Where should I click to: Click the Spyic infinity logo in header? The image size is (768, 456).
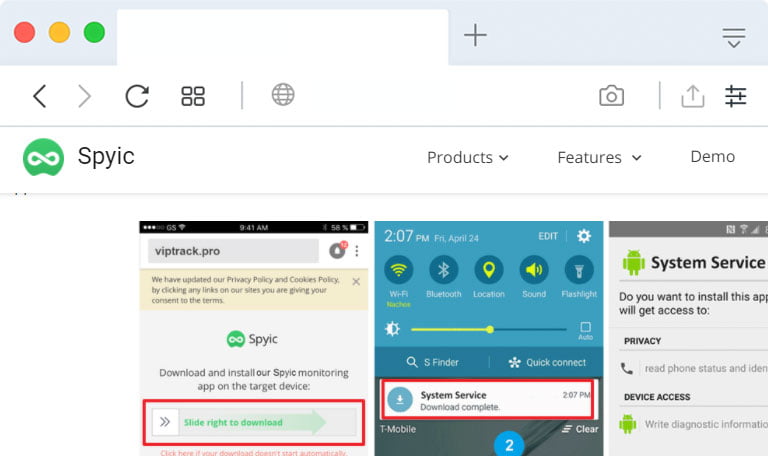[44, 157]
